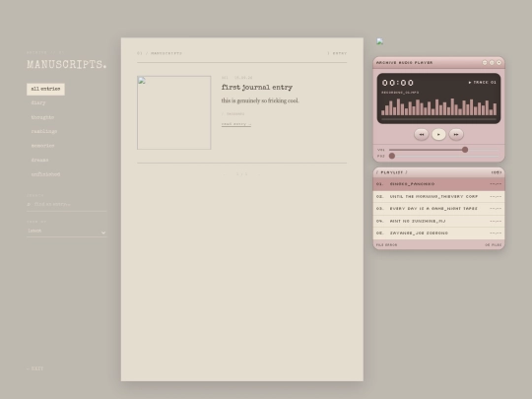Viewport: 532px width, 399px height.
Task: Select playlist track 01
Action: (438, 184)
